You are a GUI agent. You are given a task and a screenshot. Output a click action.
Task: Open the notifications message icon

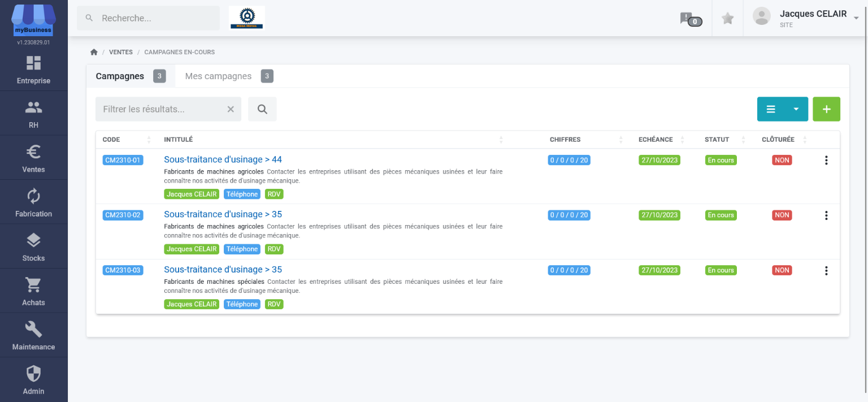[691, 19]
